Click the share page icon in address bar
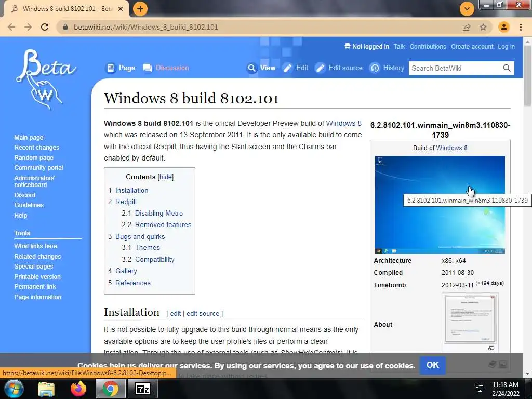This screenshot has height=399, width=532. click(467, 27)
